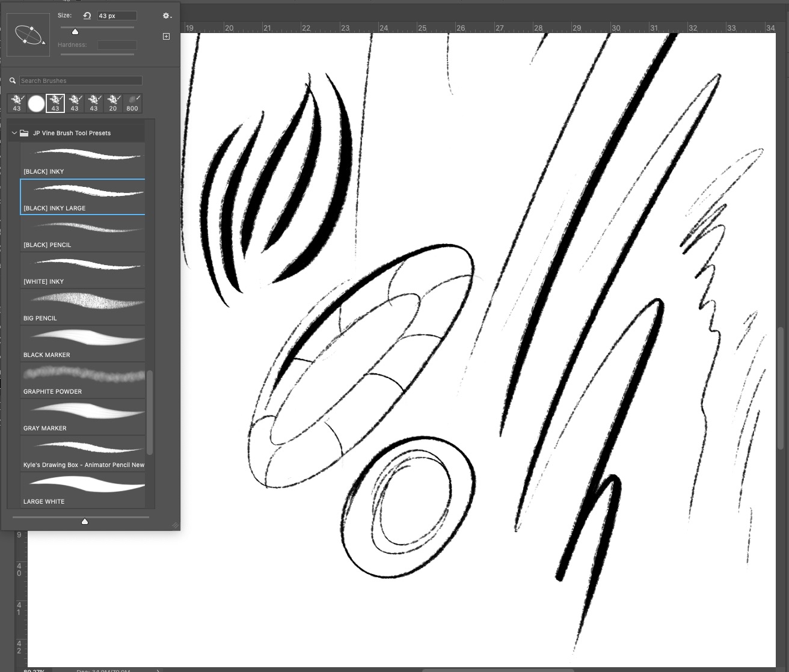
Task: Choose the GRAY MARKER brush preset
Action: [83, 417]
